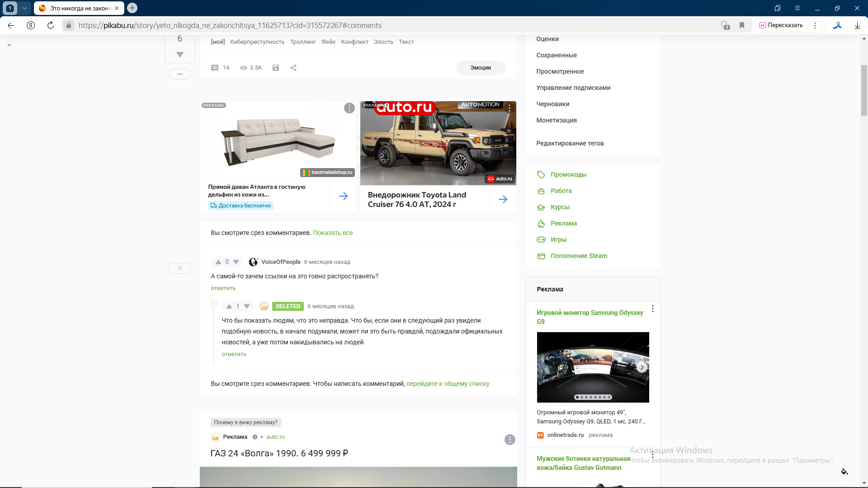Image resolution: width=868 pixels, height=488 pixels.
Task: Advance monitor ad carousel with chevron
Action: [642, 367]
